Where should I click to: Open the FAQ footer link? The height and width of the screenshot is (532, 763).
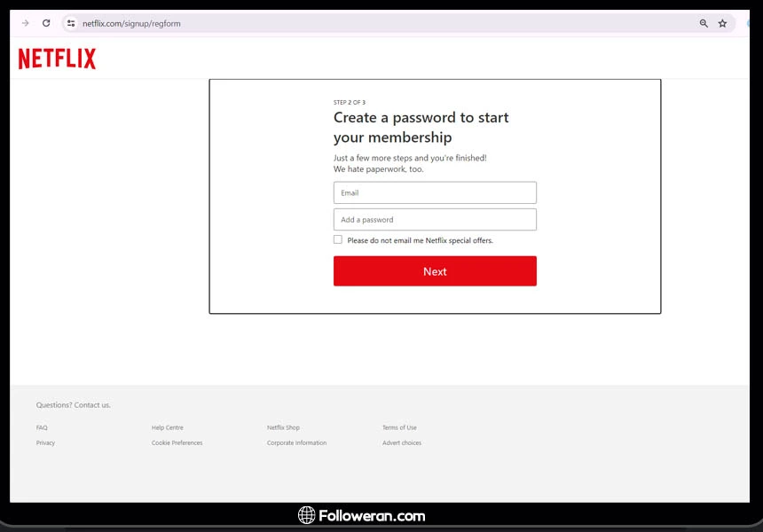tap(42, 427)
